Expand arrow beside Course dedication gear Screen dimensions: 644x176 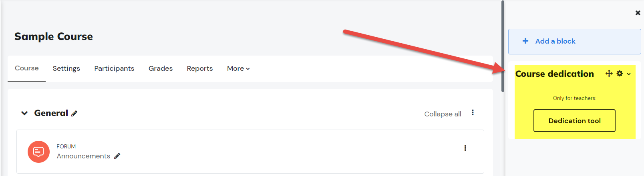coord(629,74)
